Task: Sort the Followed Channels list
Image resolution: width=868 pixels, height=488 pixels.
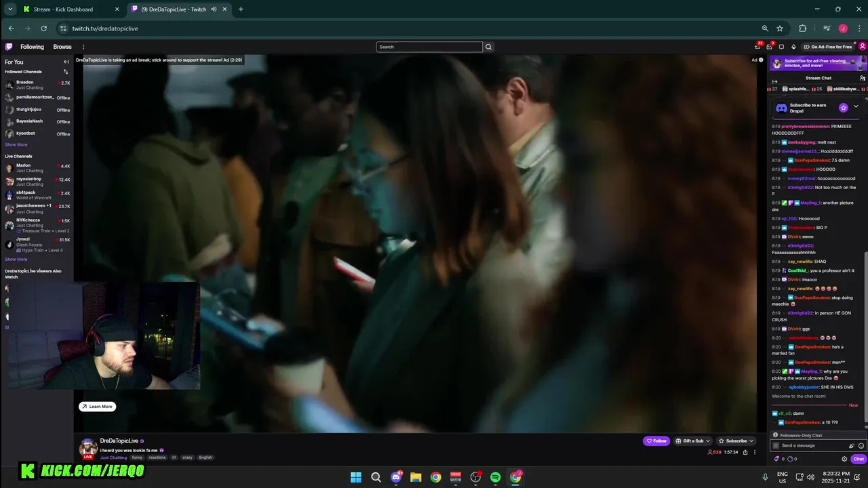Action: click(66, 72)
